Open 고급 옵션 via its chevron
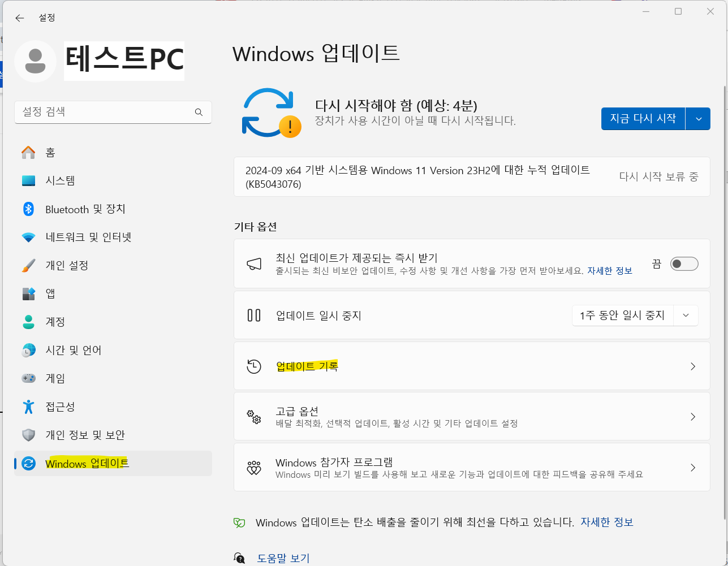Viewport: 728px width, 566px height. point(693,417)
